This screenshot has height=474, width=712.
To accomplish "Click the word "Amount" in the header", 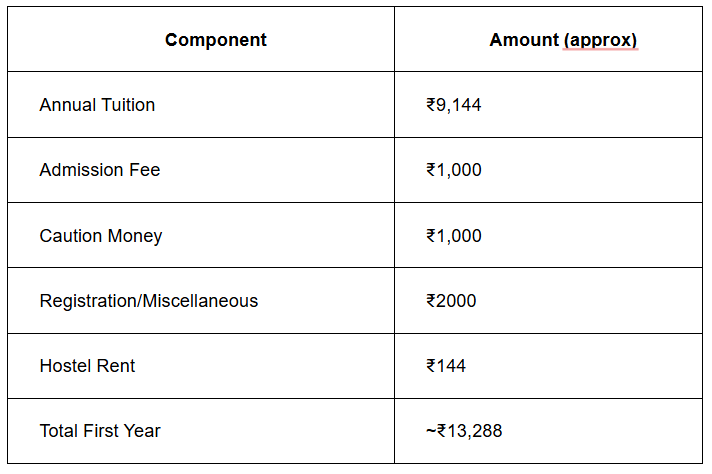I will coord(524,40).
